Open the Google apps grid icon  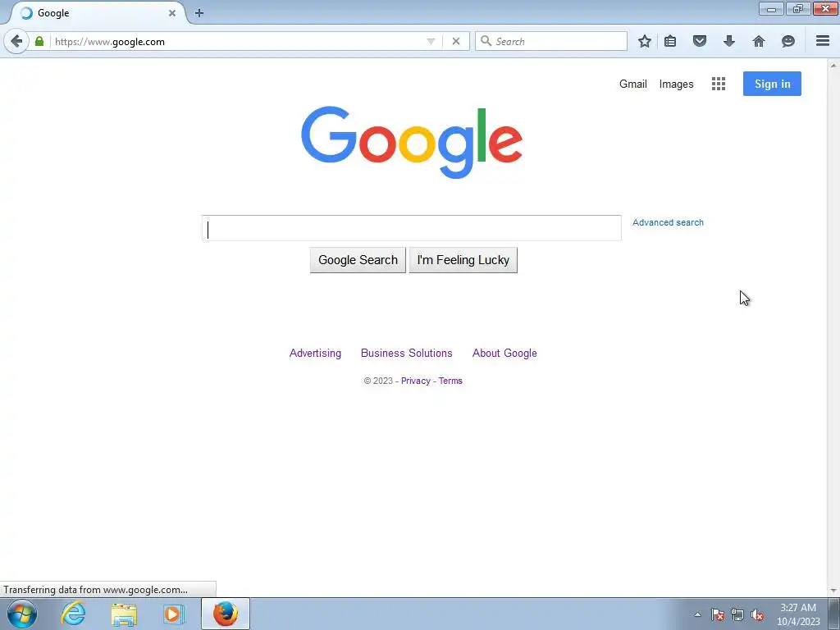(x=719, y=84)
